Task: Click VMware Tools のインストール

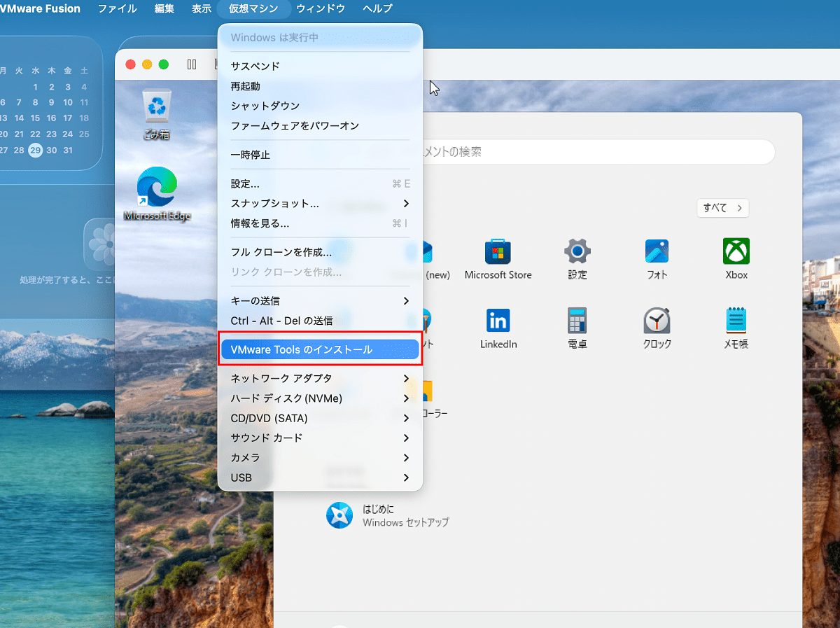Action: click(x=321, y=349)
